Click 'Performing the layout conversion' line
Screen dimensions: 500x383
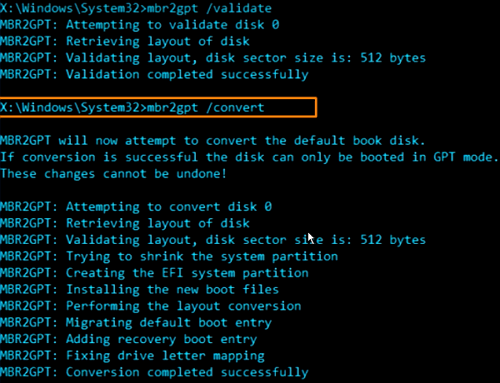(x=151, y=306)
